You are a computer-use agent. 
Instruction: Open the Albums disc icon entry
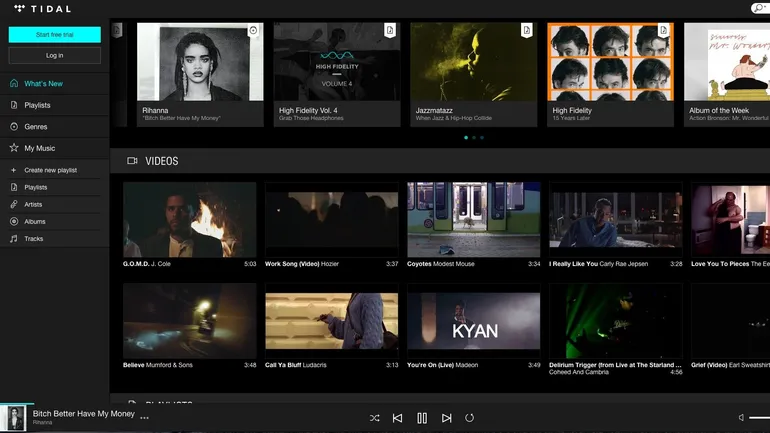point(14,221)
